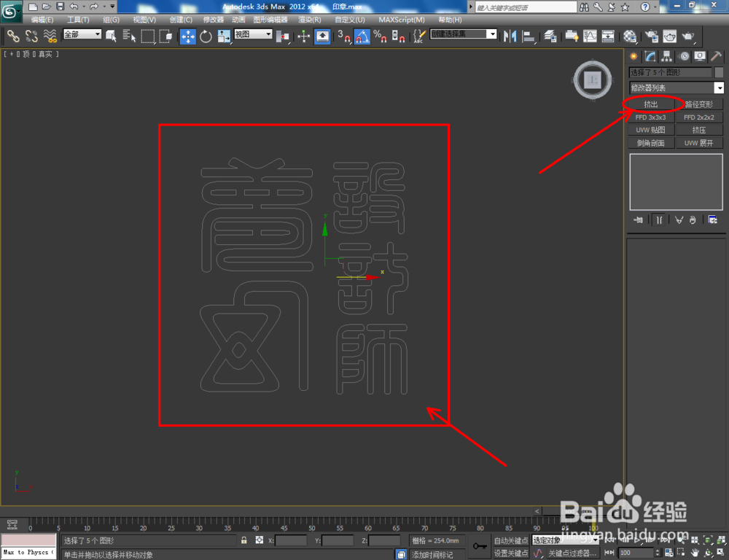Click the Mirror tool icon
Image resolution: width=729 pixels, height=560 pixels.
pyautogui.click(x=510, y=36)
